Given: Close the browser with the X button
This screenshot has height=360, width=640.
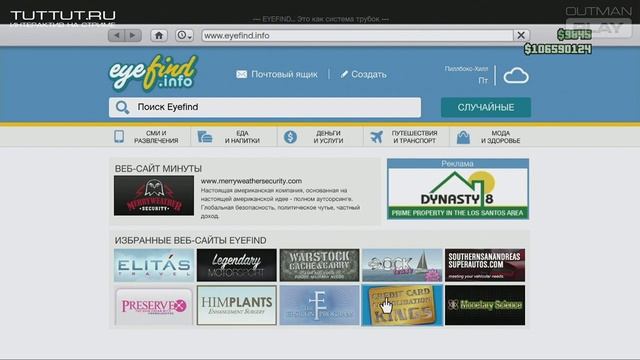Looking at the screenshot, I should click(x=521, y=36).
